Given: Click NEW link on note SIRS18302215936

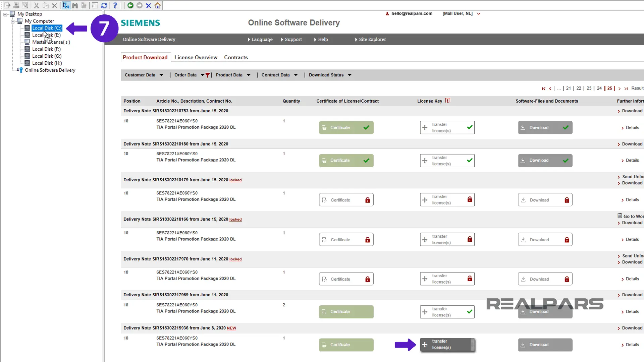Looking at the screenshot, I should click(x=231, y=328).
